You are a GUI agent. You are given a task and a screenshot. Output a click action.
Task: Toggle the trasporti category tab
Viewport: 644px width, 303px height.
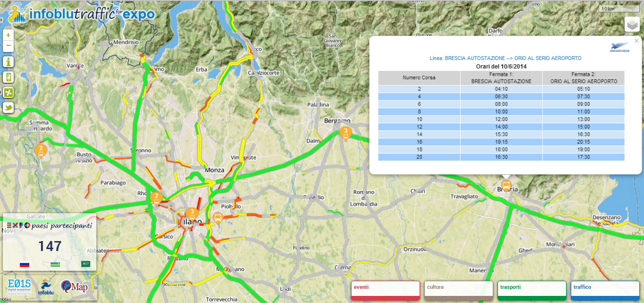532,290
